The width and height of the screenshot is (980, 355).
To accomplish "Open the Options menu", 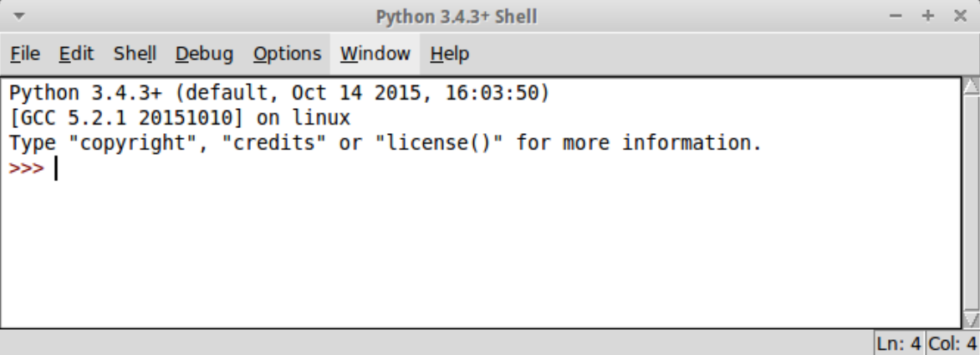I will pos(287,54).
